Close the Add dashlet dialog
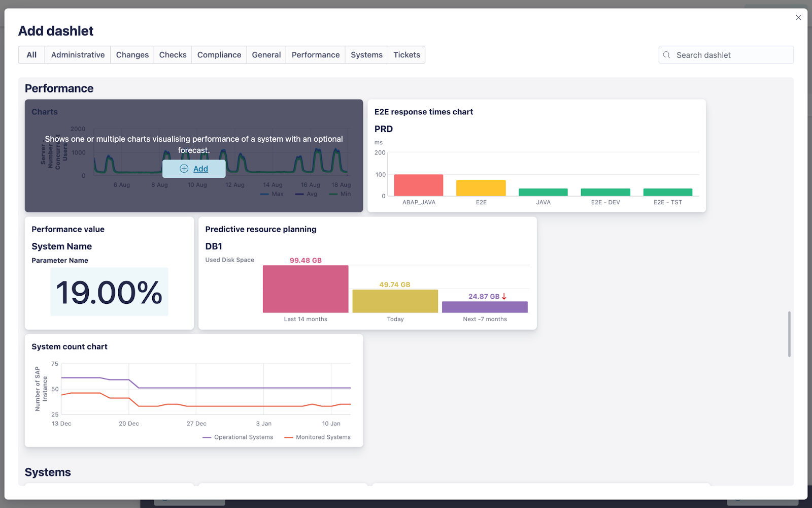 point(798,17)
